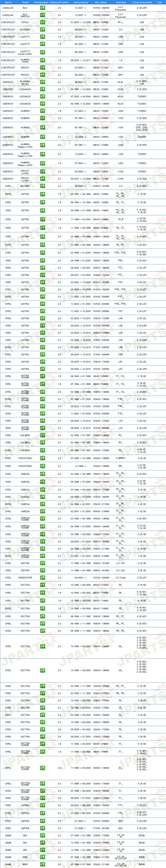Click fuel icon in Opel Sintra 3.0 row
The image size is (166, 868).
[x=42, y=570]
